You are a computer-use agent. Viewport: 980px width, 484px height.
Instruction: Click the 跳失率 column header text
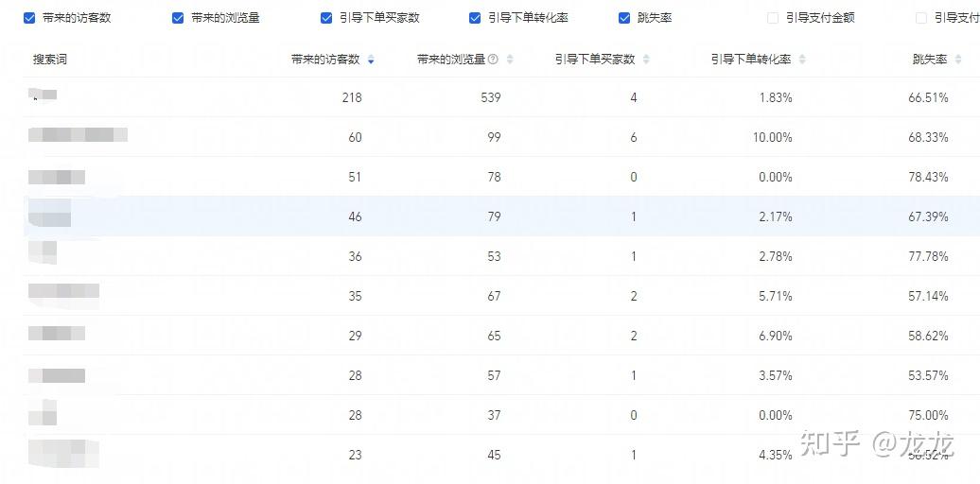coord(930,60)
